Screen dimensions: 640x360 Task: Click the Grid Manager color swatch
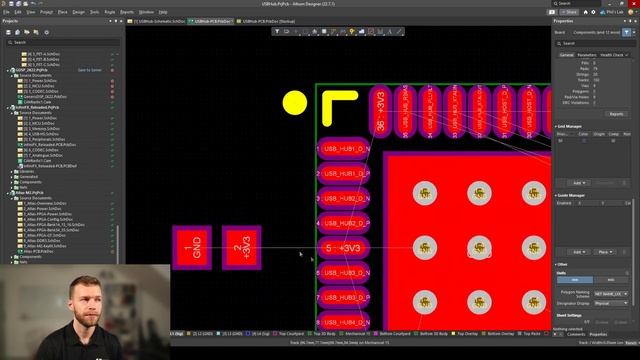[584, 141]
